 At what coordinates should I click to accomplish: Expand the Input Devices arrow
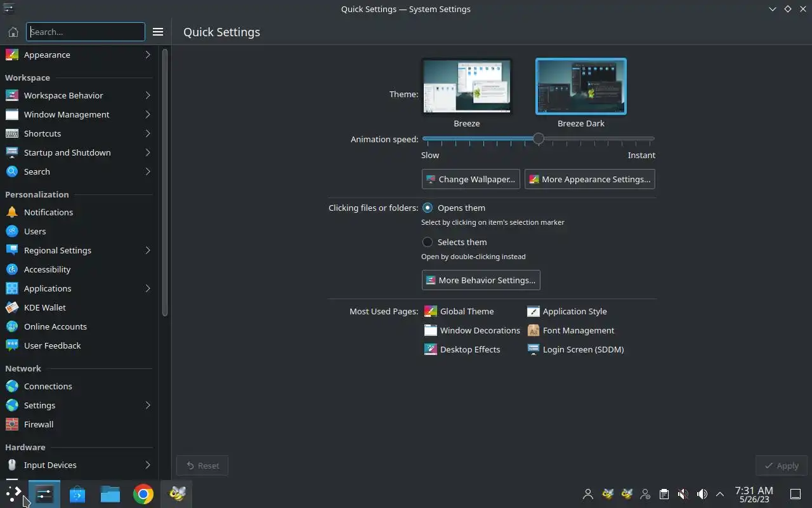[x=147, y=465]
